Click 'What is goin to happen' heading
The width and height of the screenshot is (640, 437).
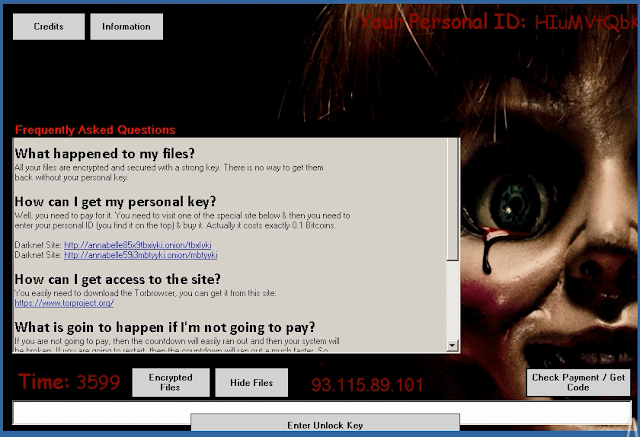(x=165, y=327)
